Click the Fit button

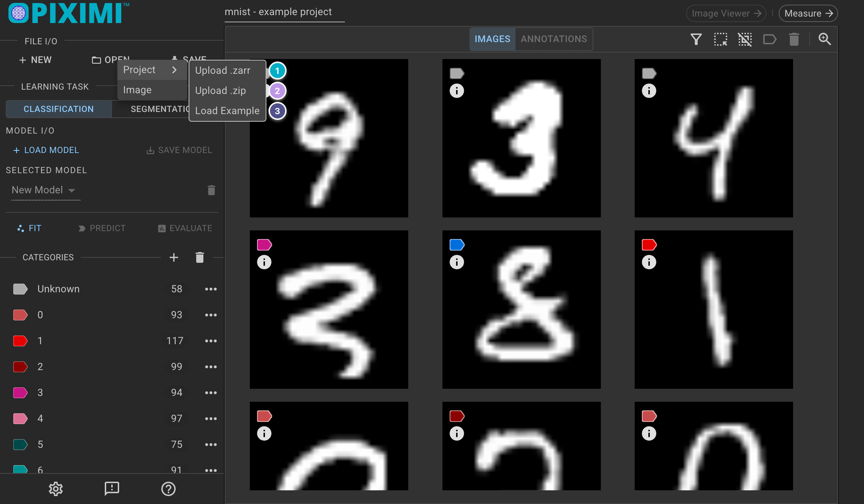(29, 228)
